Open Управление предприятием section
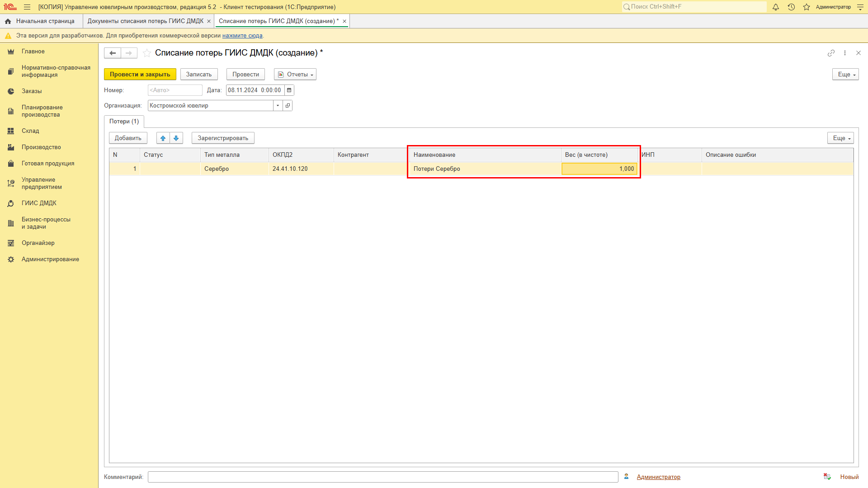The image size is (868, 488). click(x=42, y=183)
